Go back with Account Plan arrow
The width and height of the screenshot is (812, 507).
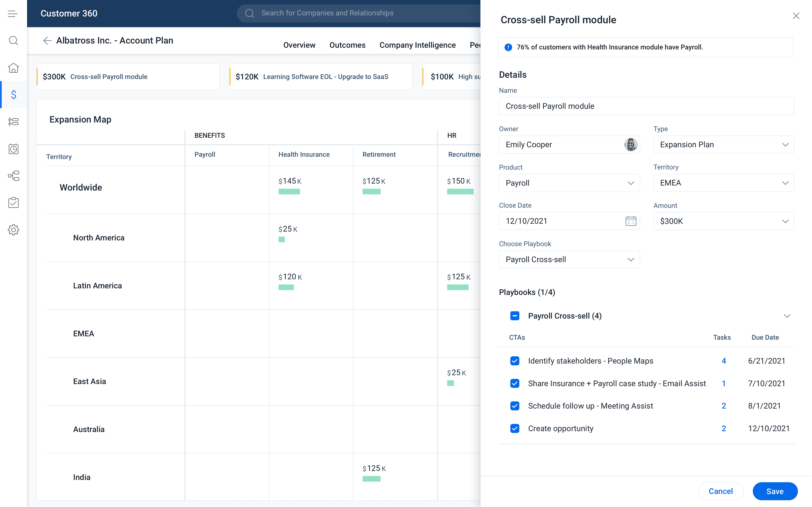pyautogui.click(x=47, y=41)
